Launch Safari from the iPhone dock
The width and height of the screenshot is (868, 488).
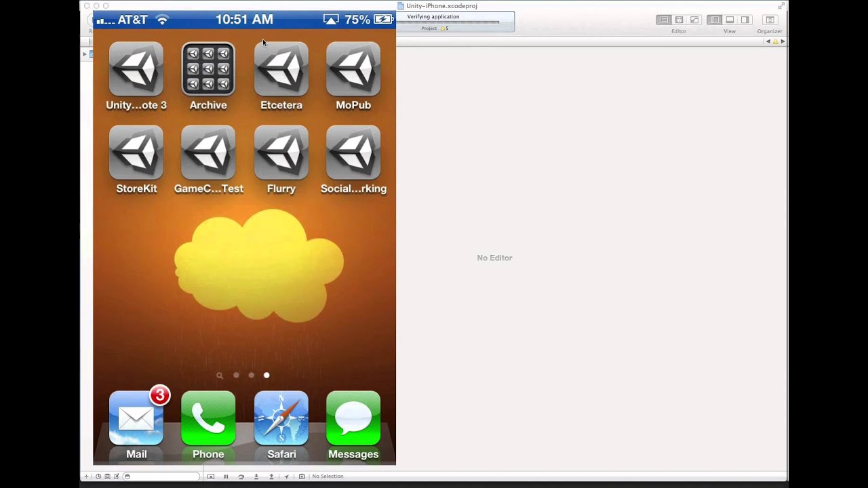281,418
